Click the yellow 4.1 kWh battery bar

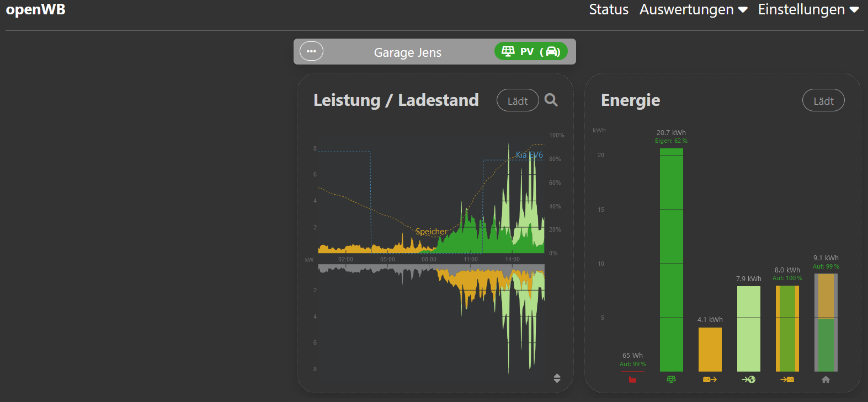coord(710,350)
